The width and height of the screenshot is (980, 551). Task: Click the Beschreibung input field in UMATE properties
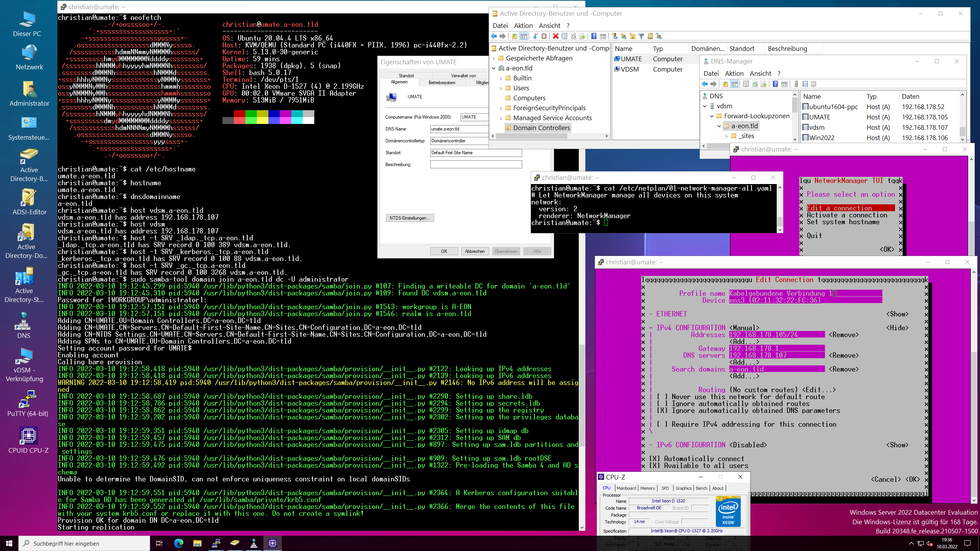pyautogui.click(x=476, y=165)
